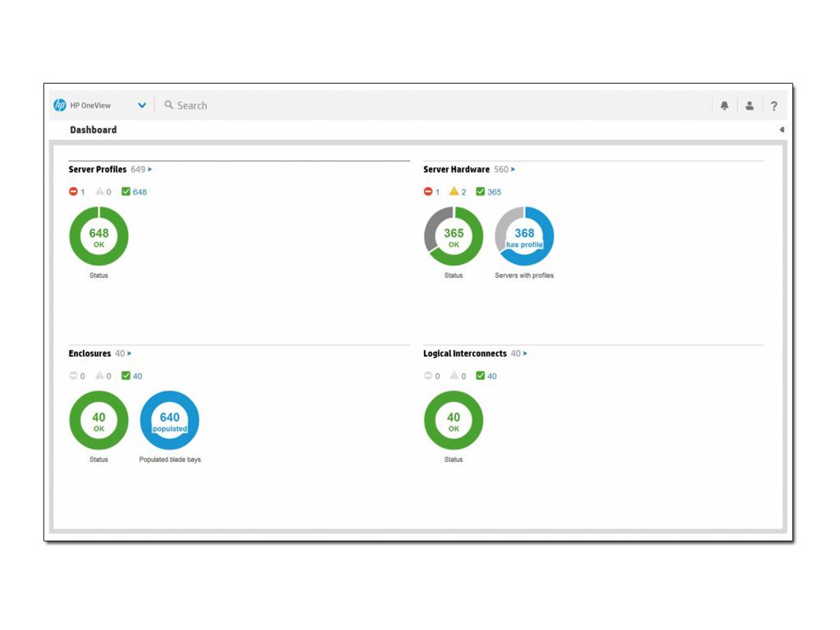Open the Server Profiles 649 link

coord(138,169)
